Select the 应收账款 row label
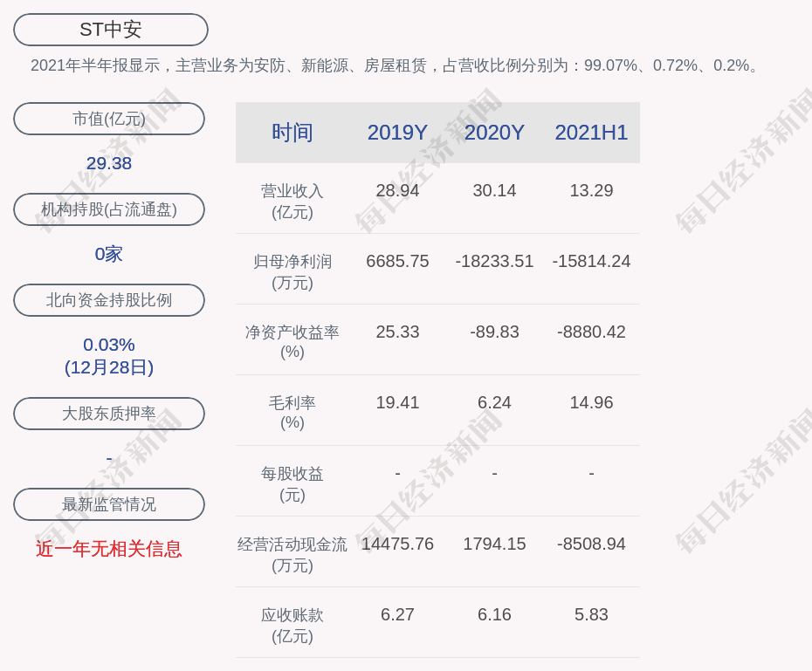This screenshot has width=812, height=671. tap(292, 625)
